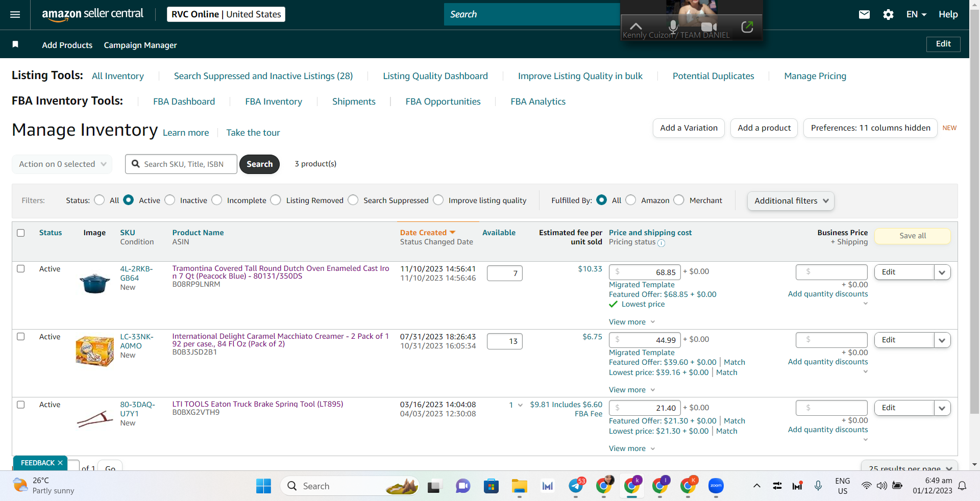Viewport: 980px width, 501px height.
Task: Open the Shipments tab
Action: [x=354, y=102]
